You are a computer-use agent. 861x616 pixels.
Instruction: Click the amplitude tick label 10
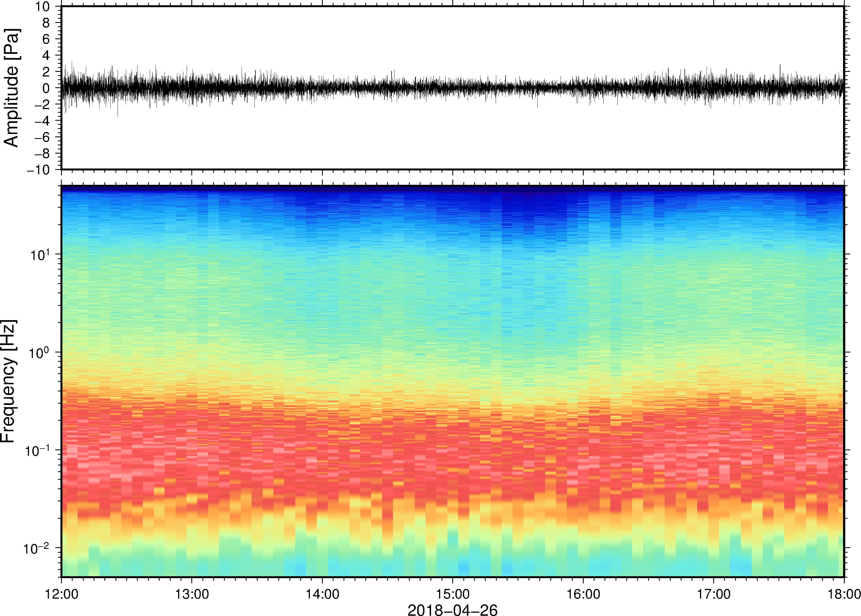pos(43,6)
